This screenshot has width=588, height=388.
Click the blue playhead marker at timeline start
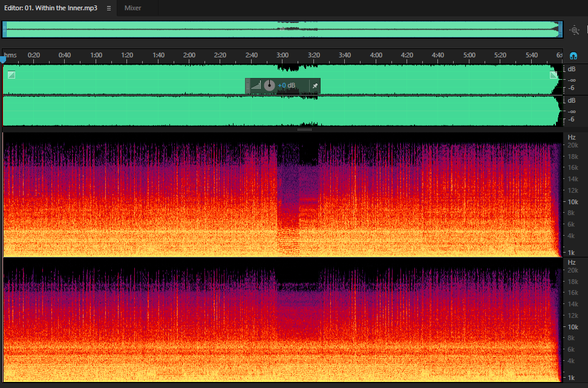3,60
